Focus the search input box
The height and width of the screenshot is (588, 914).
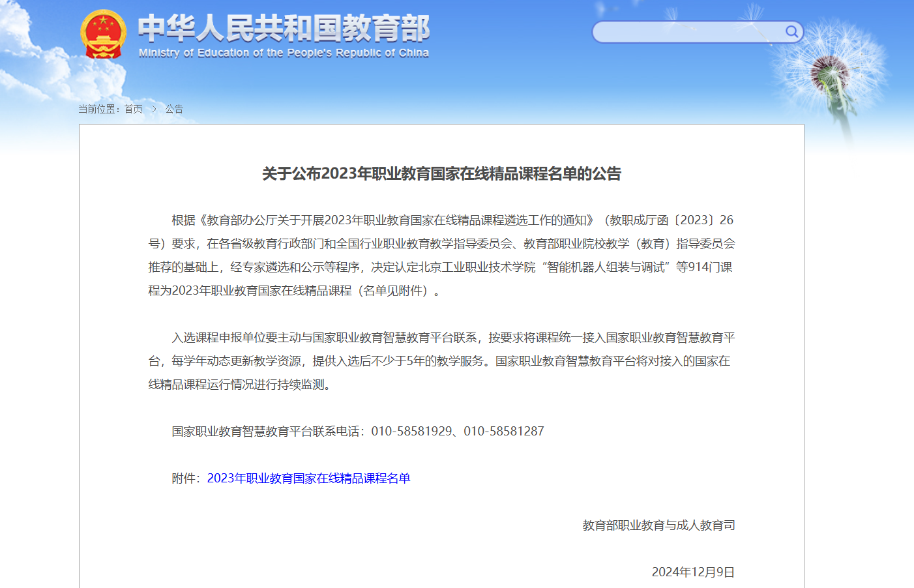pyautogui.click(x=688, y=32)
